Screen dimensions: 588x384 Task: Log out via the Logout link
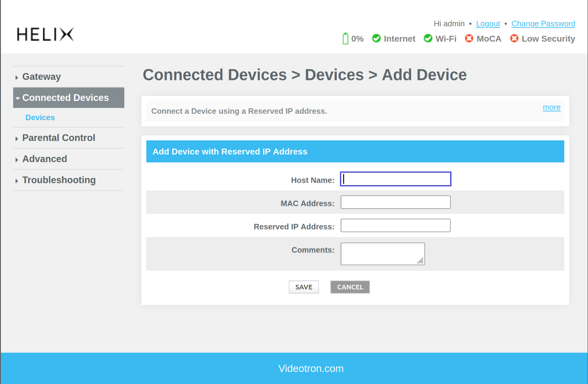pyautogui.click(x=488, y=24)
